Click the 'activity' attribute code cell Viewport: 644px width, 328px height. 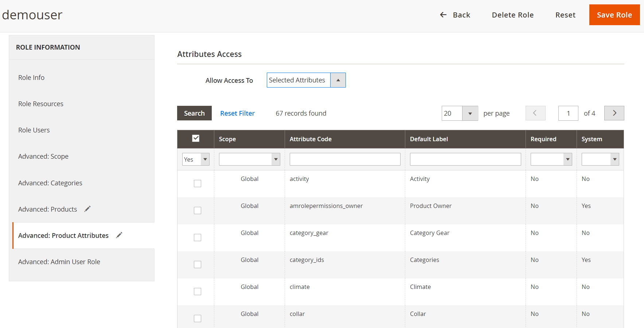pos(299,179)
